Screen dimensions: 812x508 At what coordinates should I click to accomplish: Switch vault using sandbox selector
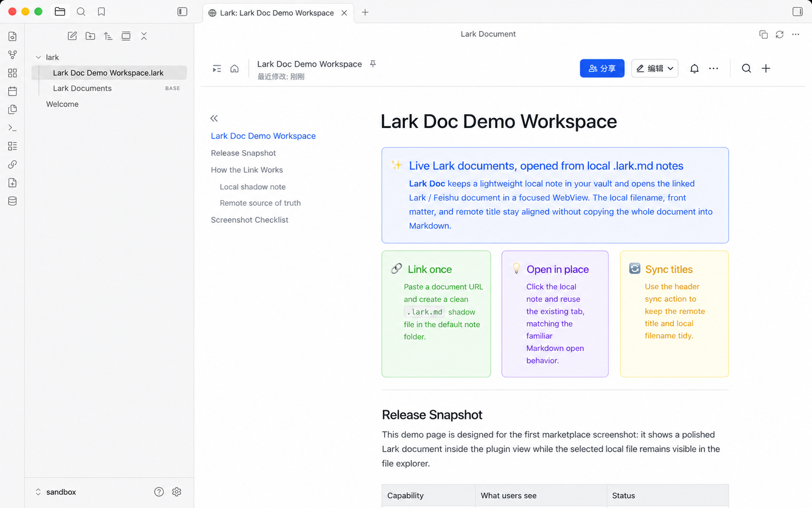(56, 492)
